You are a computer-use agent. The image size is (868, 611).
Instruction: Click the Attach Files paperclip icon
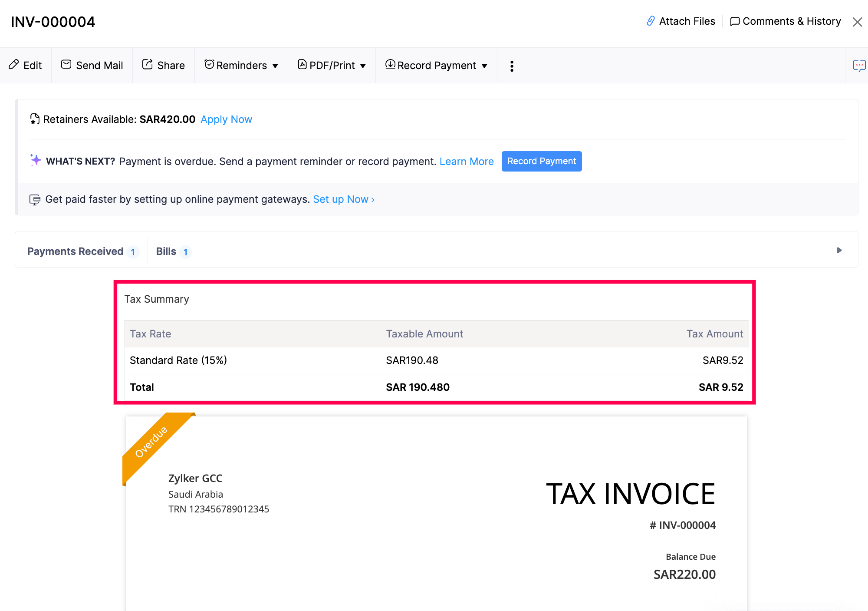[x=650, y=20]
